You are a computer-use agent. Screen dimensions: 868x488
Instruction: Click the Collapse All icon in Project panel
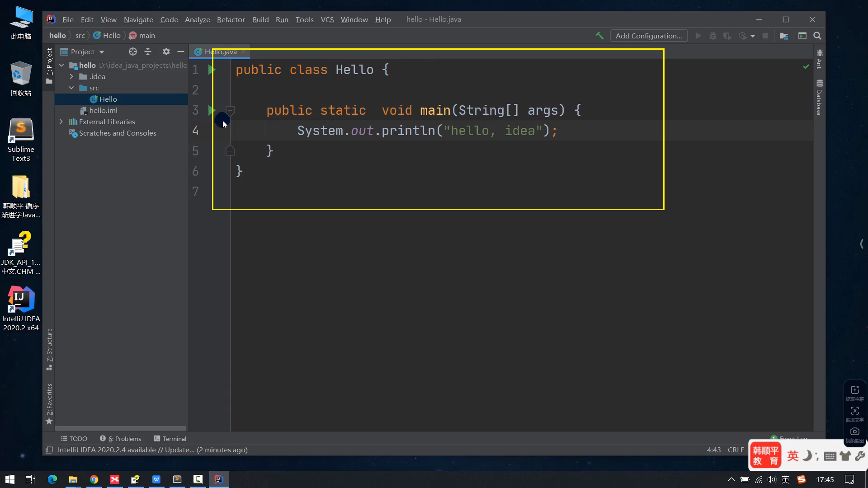pyautogui.click(x=148, y=52)
